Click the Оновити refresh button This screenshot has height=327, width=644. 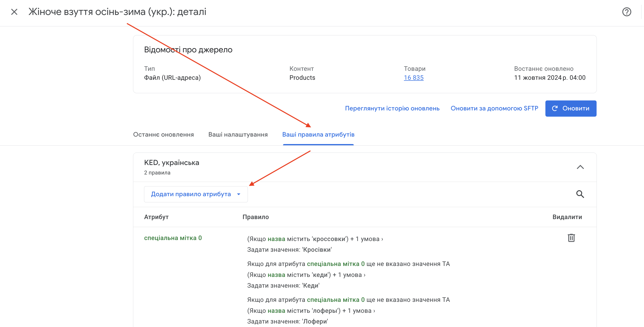tap(571, 108)
